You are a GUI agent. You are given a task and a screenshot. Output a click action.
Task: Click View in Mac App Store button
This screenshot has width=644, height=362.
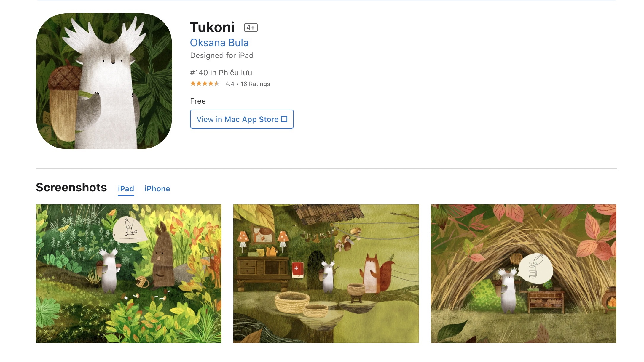pos(242,119)
